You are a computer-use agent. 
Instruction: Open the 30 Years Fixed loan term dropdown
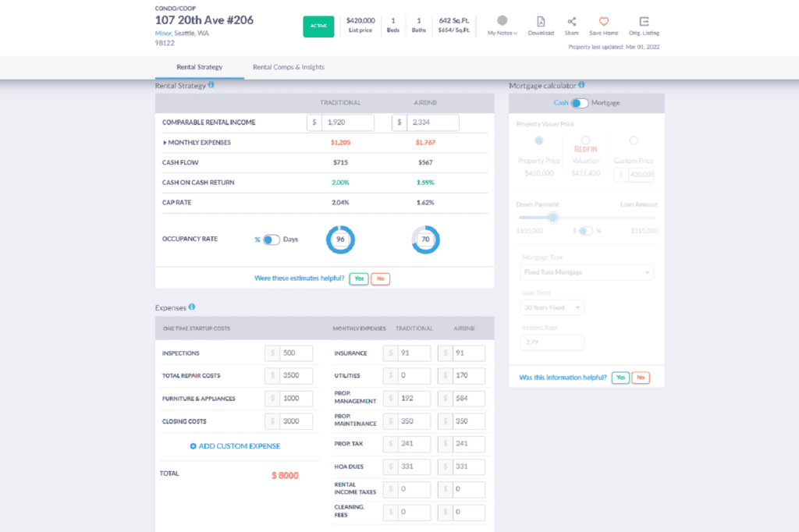[552, 307]
